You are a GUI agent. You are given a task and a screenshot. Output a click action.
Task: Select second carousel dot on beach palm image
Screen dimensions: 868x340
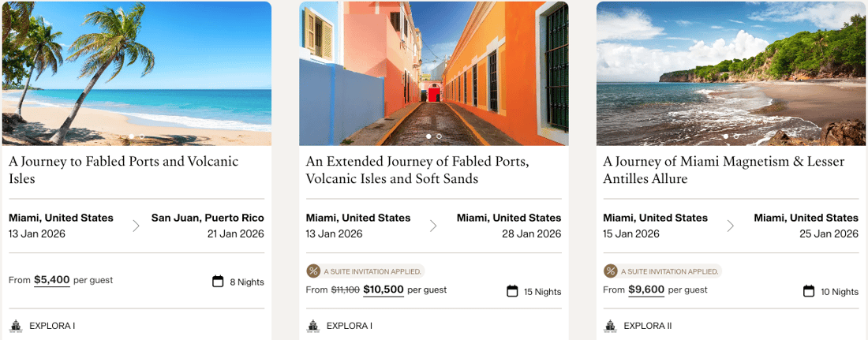[x=142, y=136]
